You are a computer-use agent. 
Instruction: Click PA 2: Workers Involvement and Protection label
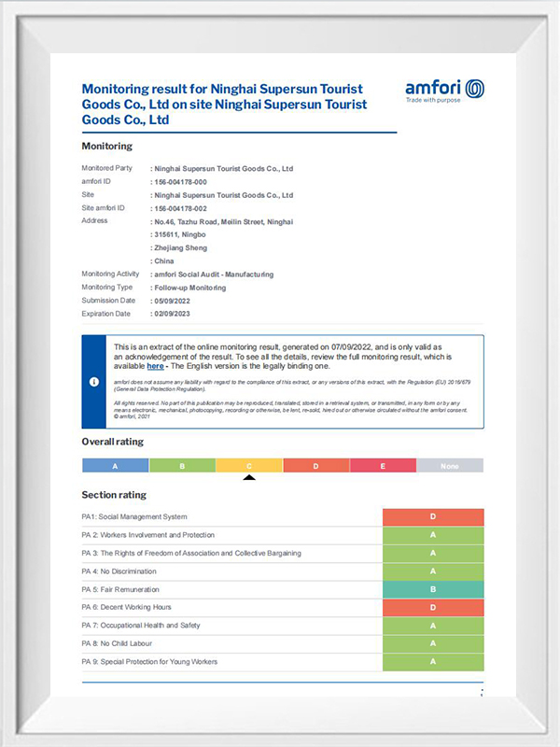coord(148,535)
